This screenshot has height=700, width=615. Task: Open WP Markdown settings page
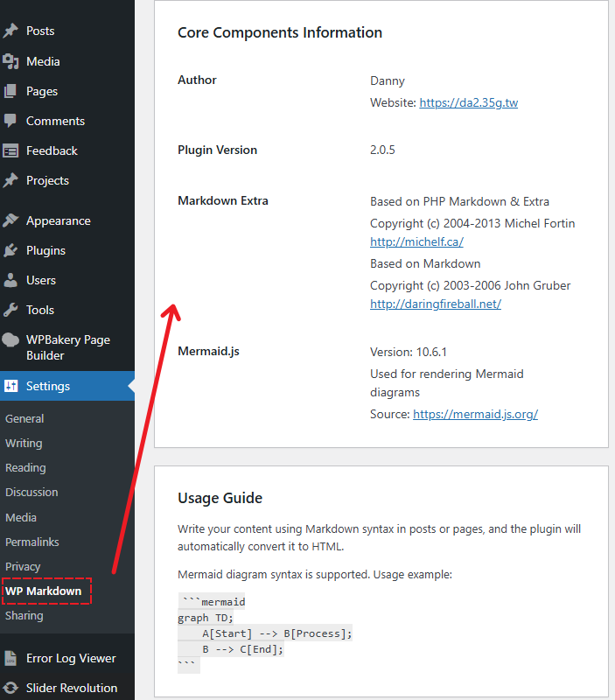pyautogui.click(x=43, y=591)
